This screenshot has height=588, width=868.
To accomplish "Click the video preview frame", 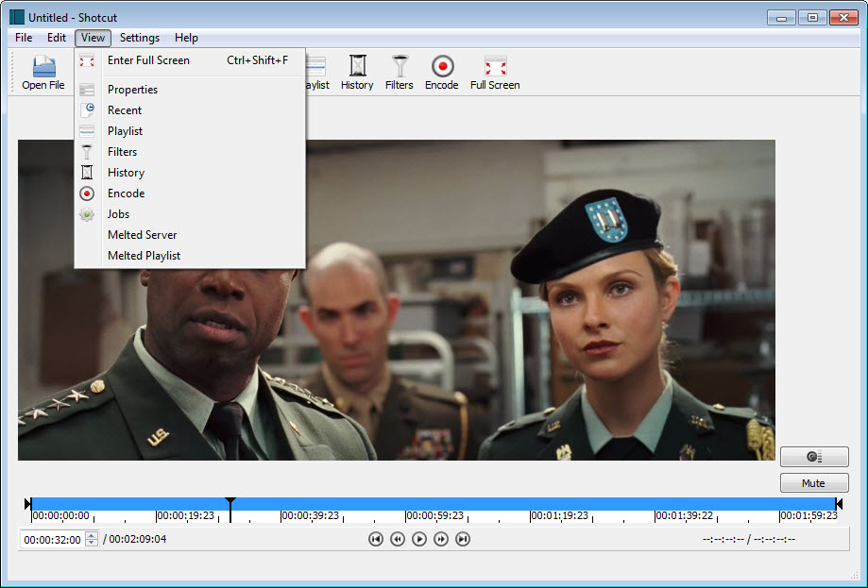I will pos(397,300).
